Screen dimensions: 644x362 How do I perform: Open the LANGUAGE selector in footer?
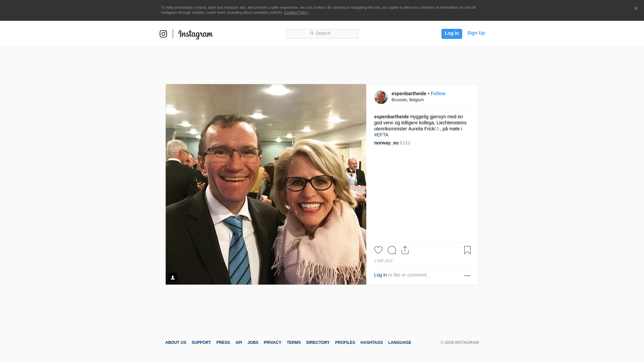pyautogui.click(x=399, y=343)
